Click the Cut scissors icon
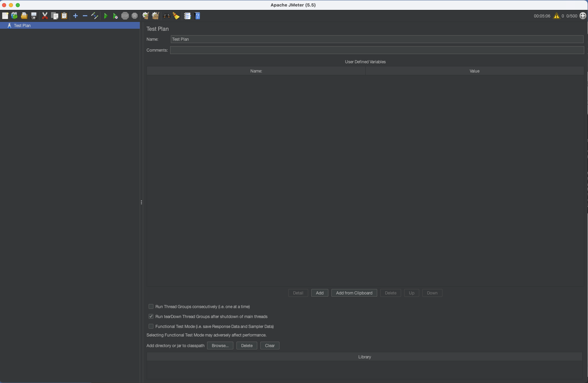This screenshot has width=588, height=383. (45, 16)
